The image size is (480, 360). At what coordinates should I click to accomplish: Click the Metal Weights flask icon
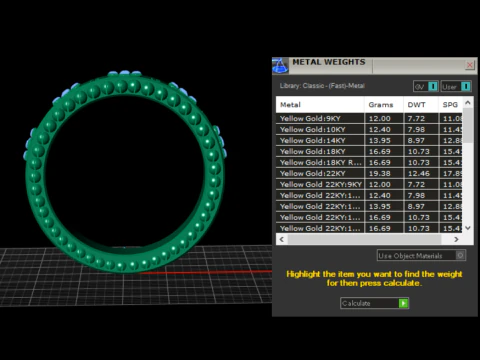tap(280, 65)
